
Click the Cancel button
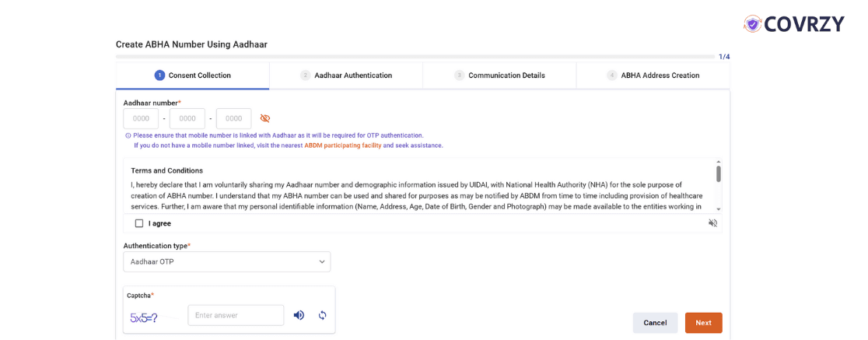click(655, 323)
